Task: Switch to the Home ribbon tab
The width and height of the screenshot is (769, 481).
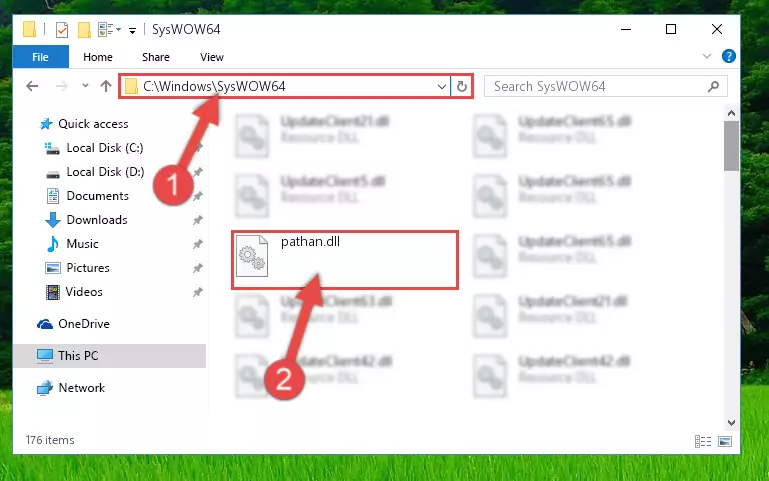Action: point(98,57)
